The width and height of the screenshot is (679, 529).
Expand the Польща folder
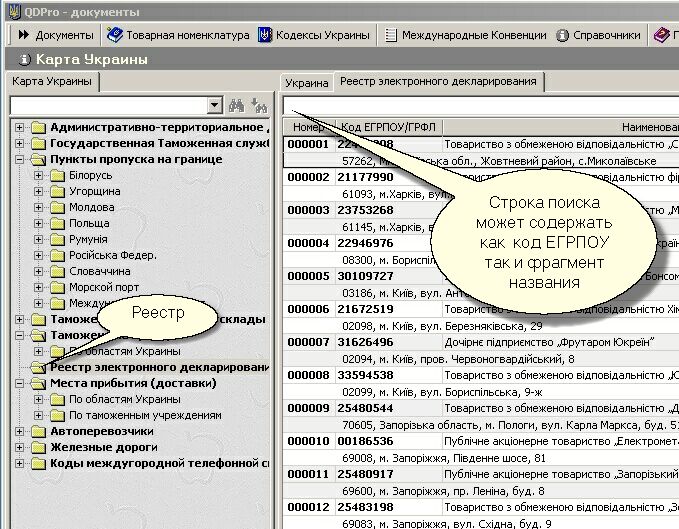tap(39, 223)
